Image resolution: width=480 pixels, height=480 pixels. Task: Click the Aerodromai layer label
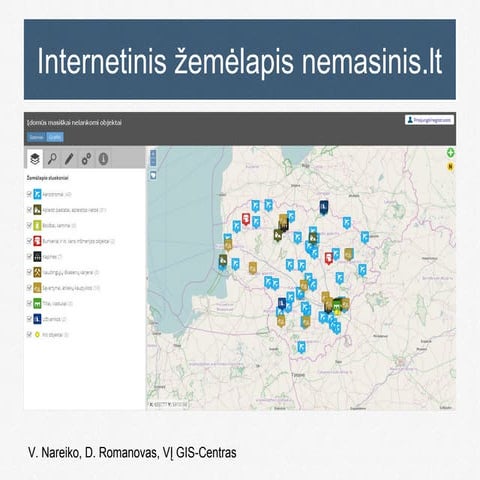(57, 194)
